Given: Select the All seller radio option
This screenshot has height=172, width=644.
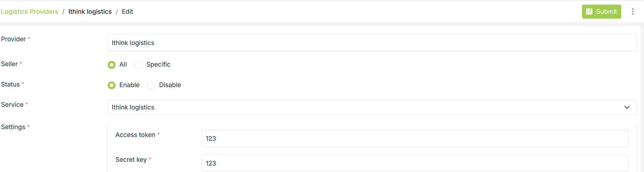Looking at the screenshot, I should click(x=111, y=65).
